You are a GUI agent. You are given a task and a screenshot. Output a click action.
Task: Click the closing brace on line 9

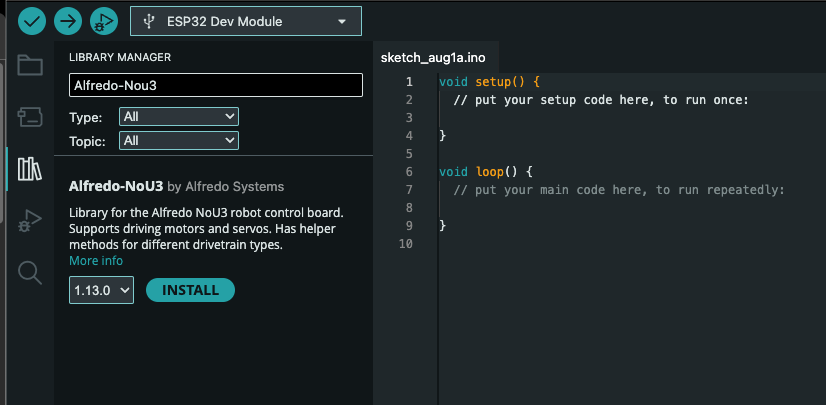pos(442,226)
